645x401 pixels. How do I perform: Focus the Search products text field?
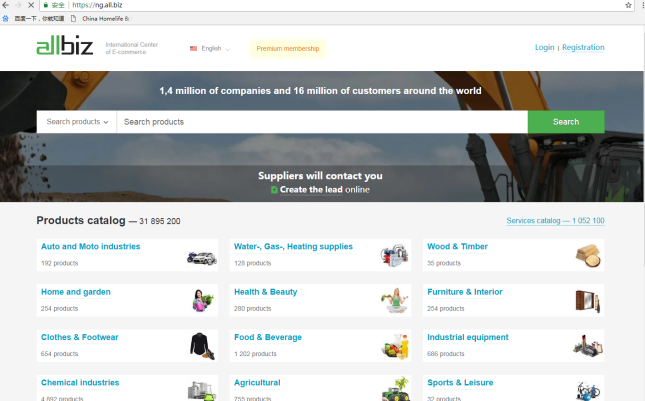(x=322, y=122)
